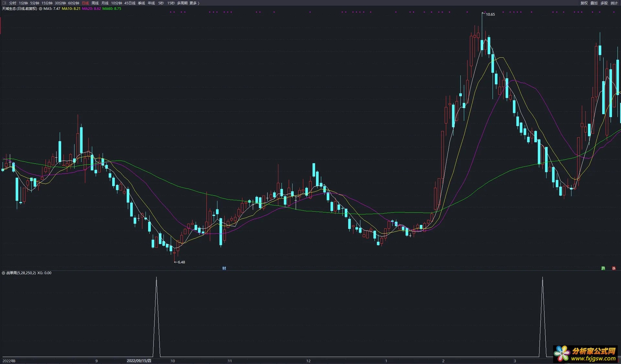Select the 10分钟 period tab
The height and width of the screenshot is (364, 621).
pyautogui.click(x=116, y=3)
